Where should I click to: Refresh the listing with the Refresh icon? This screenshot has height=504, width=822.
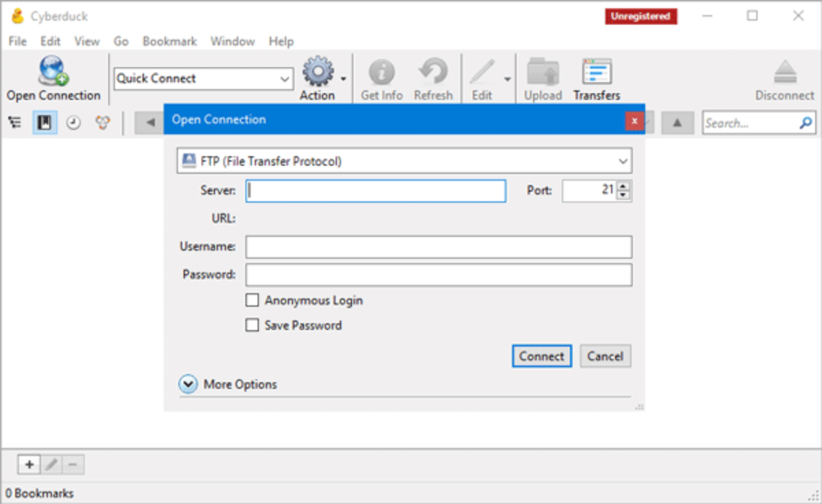433,72
